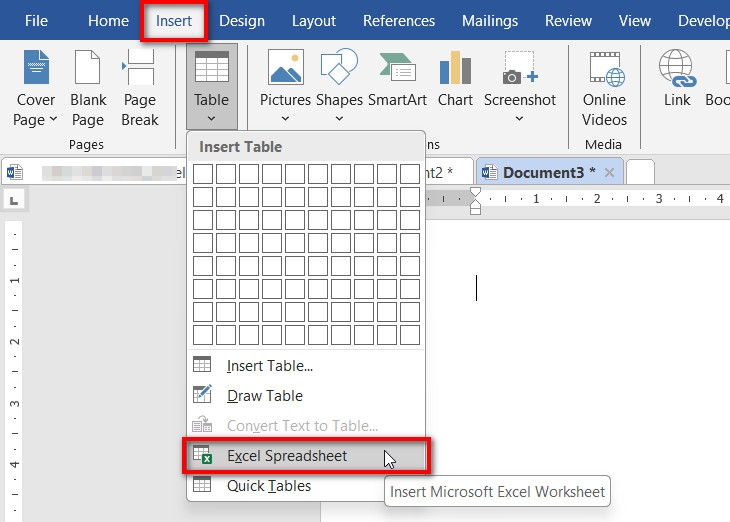Click the Excel Spreadsheet green icon
730x522 pixels.
coord(203,454)
